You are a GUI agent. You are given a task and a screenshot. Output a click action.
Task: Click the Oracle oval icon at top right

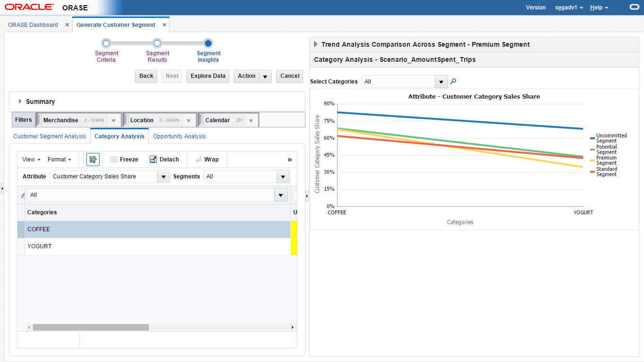(635, 7)
